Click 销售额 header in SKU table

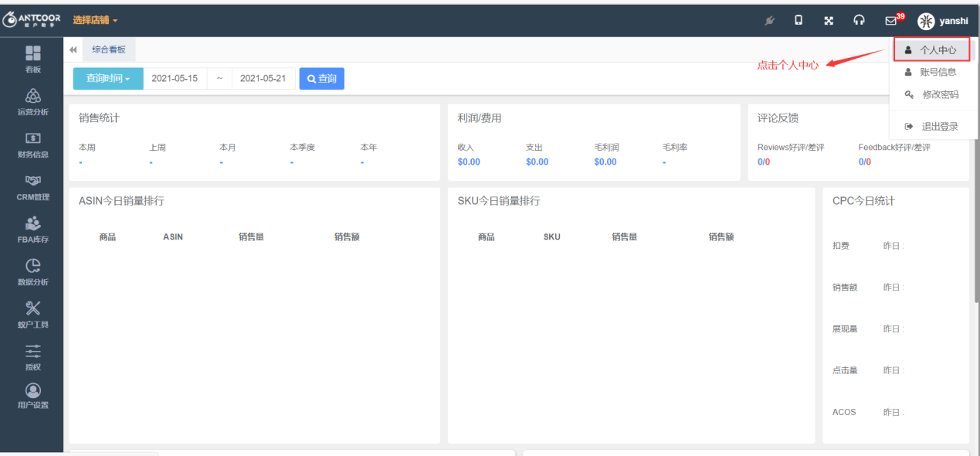[721, 237]
